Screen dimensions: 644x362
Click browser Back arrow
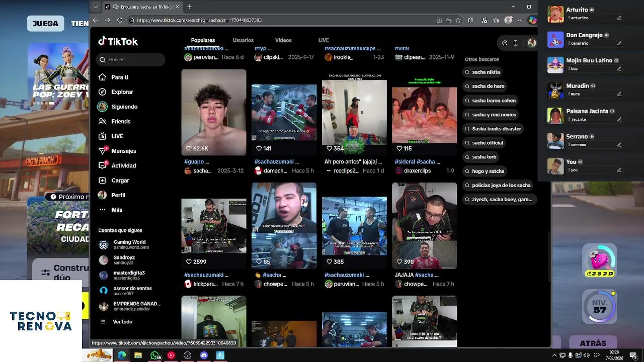tap(96, 20)
